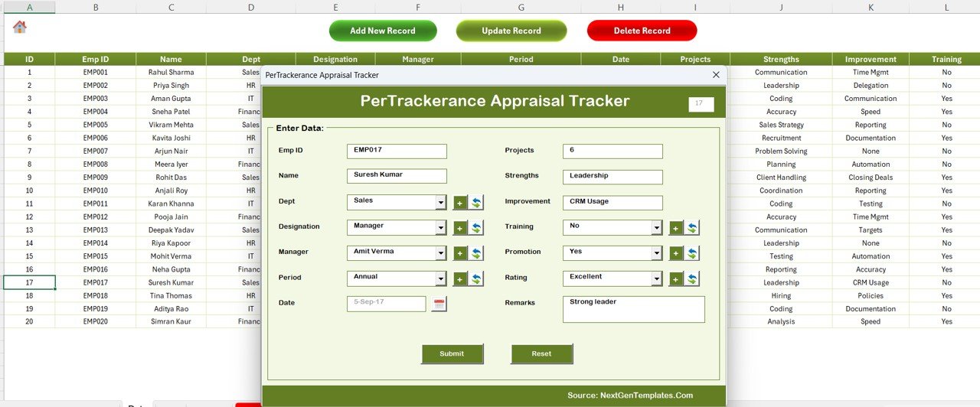Open the home icon on the sheet

pyautogui.click(x=20, y=27)
